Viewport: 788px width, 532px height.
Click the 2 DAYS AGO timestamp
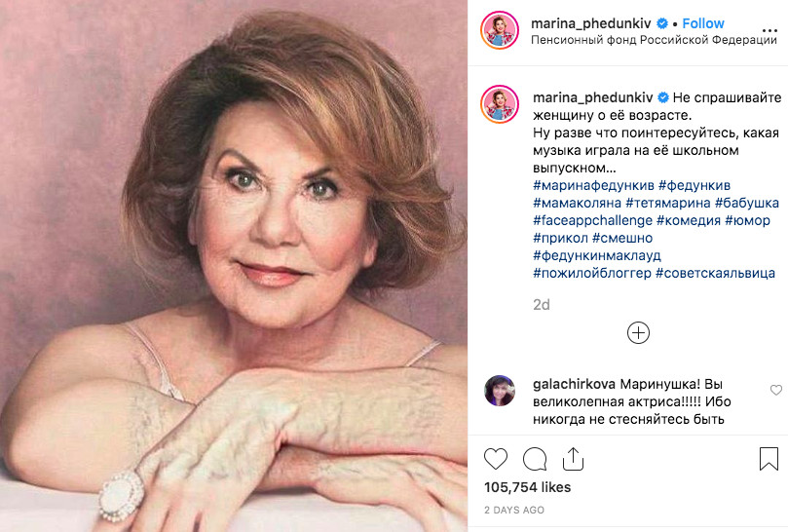pyautogui.click(x=516, y=510)
